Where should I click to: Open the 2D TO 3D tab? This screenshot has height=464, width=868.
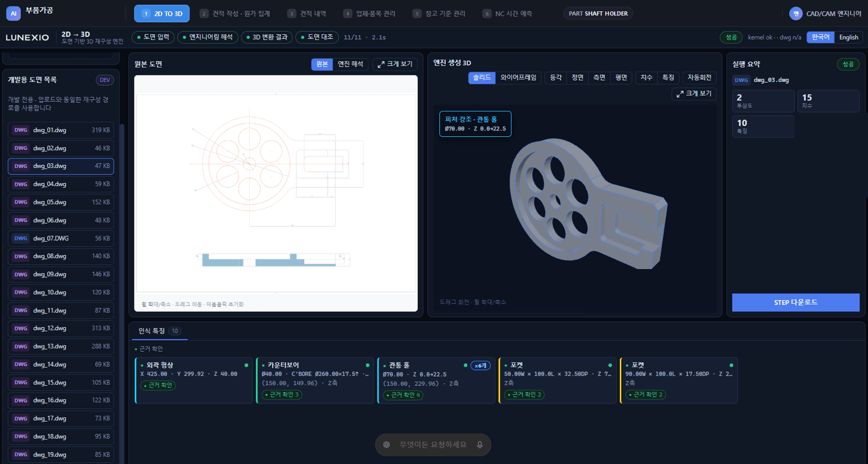[x=162, y=13]
